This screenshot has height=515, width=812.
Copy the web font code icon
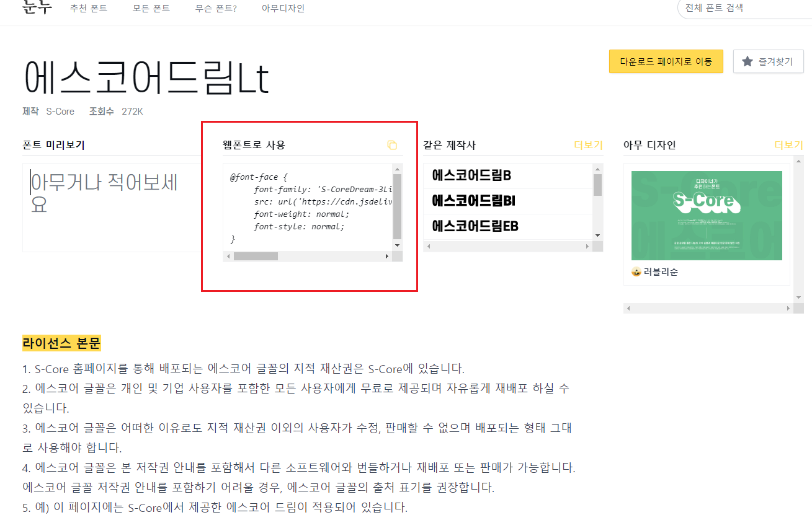click(391, 145)
